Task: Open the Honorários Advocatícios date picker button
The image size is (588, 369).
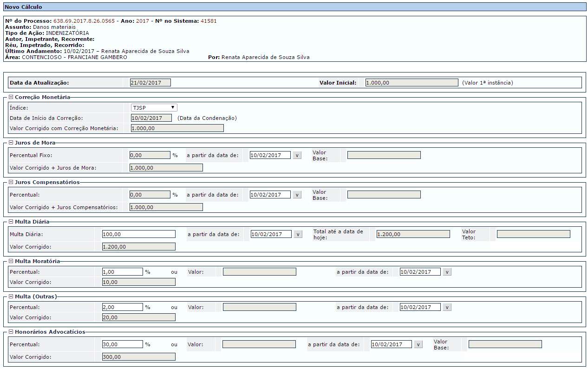Action: 418,344
